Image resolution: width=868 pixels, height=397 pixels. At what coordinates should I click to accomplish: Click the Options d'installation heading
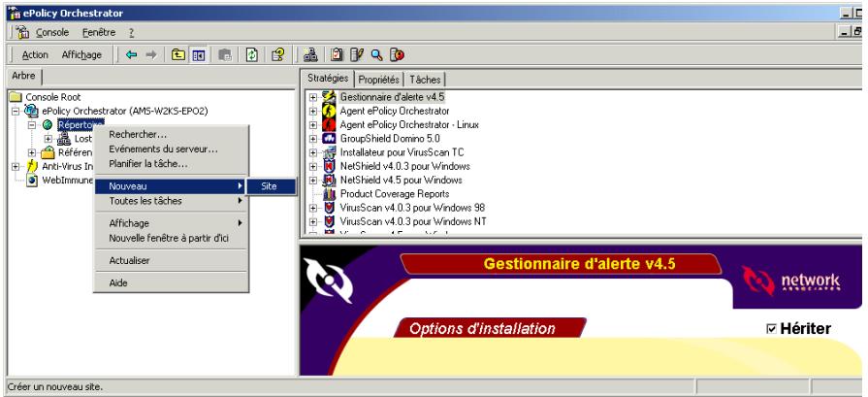pos(482,329)
